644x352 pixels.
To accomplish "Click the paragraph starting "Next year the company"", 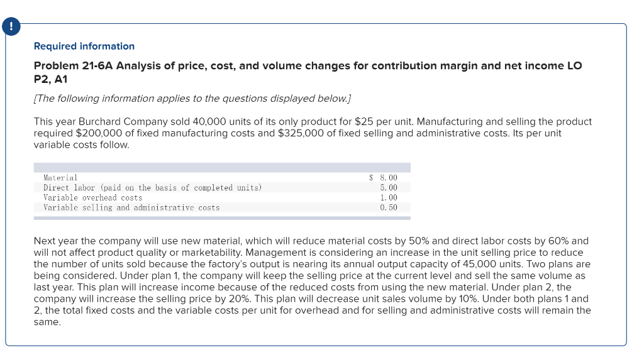I will tap(313, 281).
